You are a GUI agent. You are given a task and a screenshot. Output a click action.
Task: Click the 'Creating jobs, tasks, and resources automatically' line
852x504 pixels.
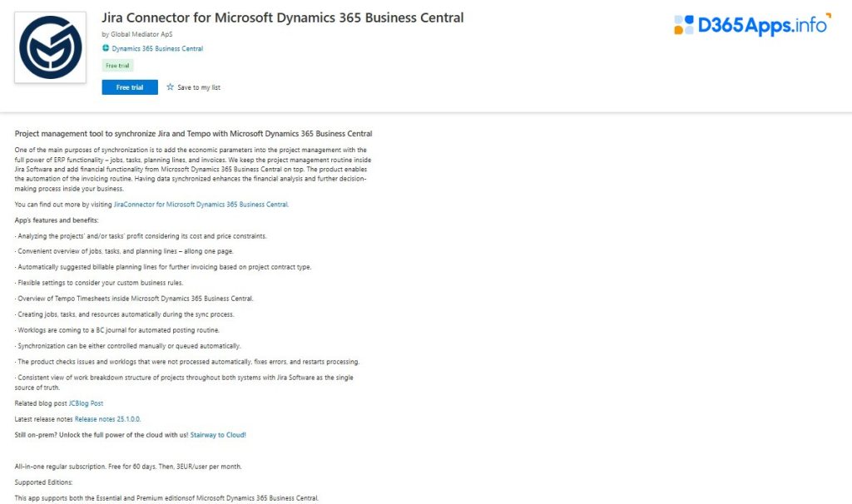click(125, 314)
